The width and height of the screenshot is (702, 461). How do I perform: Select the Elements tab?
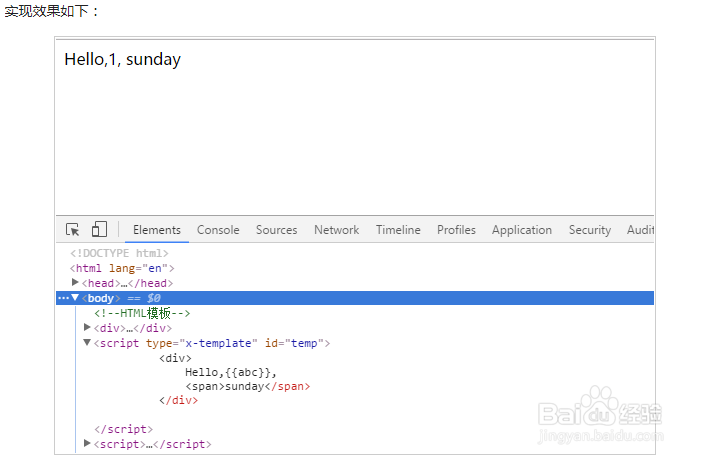click(x=157, y=230)
